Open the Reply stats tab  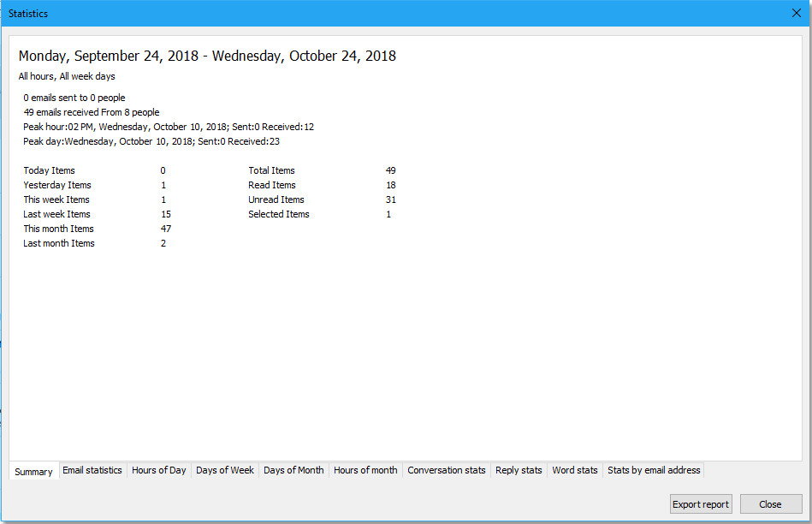pos(519,470)
